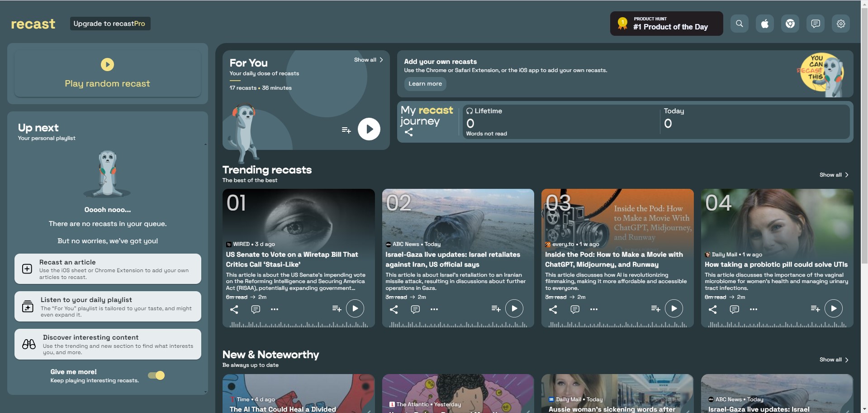Viewport: 868px width, 413px height.
Task: Open the search icon in header
Action: click(739, 24)
